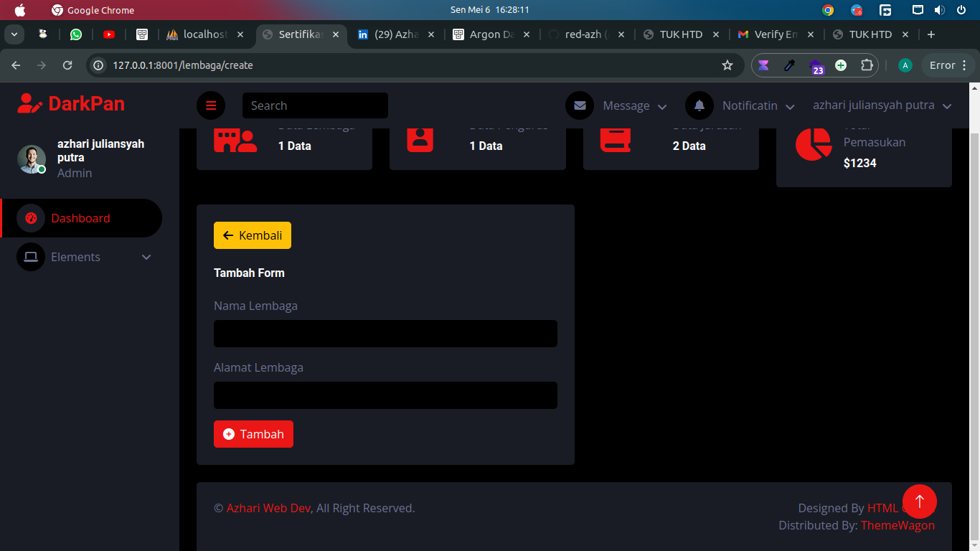The image size is (980, 551).
Task: Click the "2 Data" card value
Action: click(689, 146)
